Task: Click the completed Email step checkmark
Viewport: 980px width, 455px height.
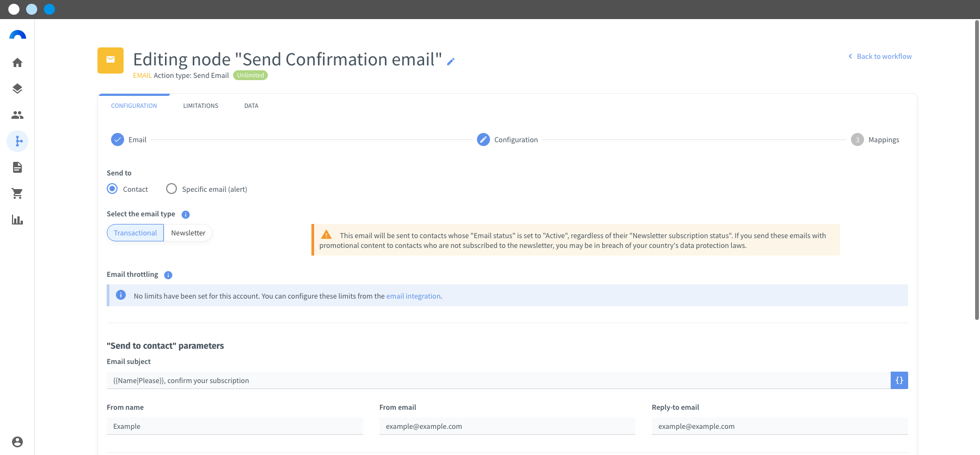Action: click(118, 139)
